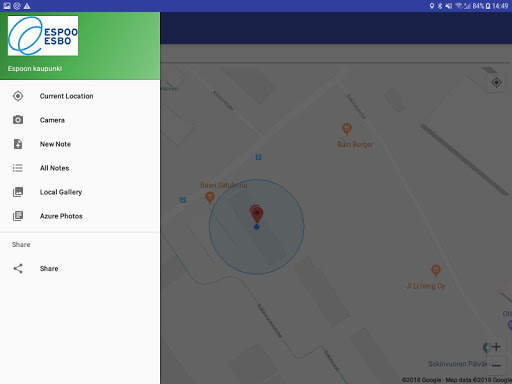Click the Current Location target icon
Screen dimensions: 512x384
18,96
